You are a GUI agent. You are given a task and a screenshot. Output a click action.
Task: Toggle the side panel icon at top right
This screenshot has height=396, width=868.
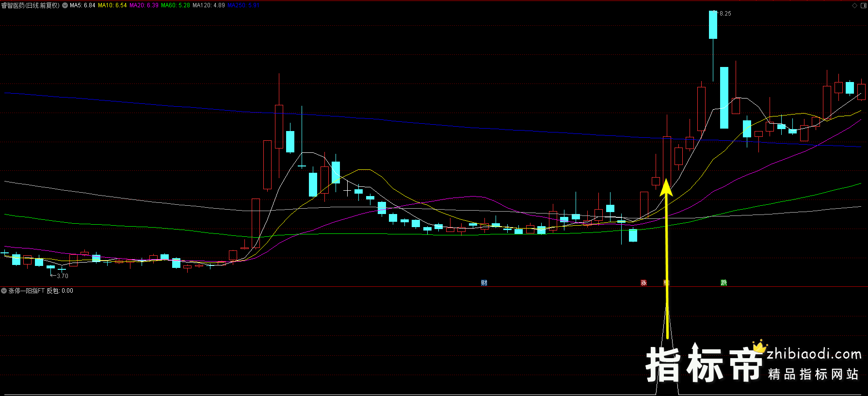[x=863, y=5]
